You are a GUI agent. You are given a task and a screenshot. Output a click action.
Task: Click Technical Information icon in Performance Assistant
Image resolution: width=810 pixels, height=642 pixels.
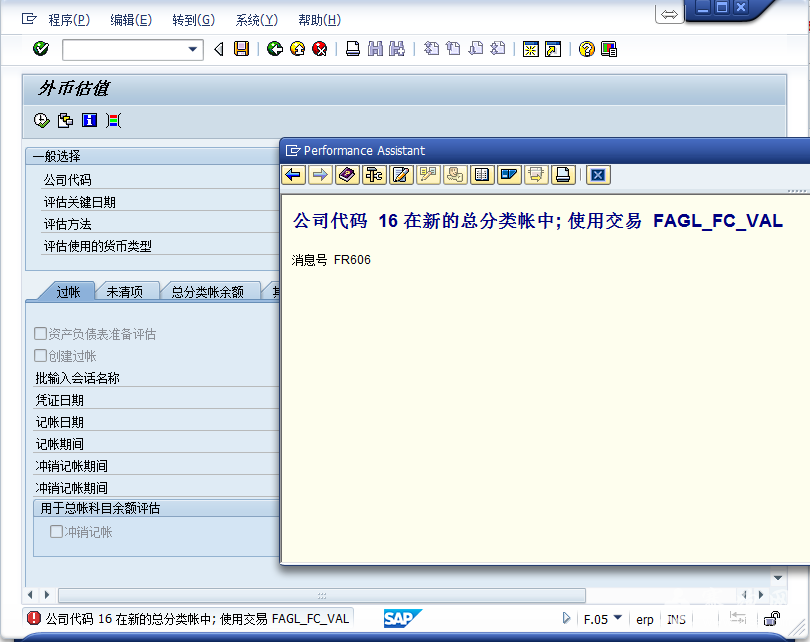374,175
